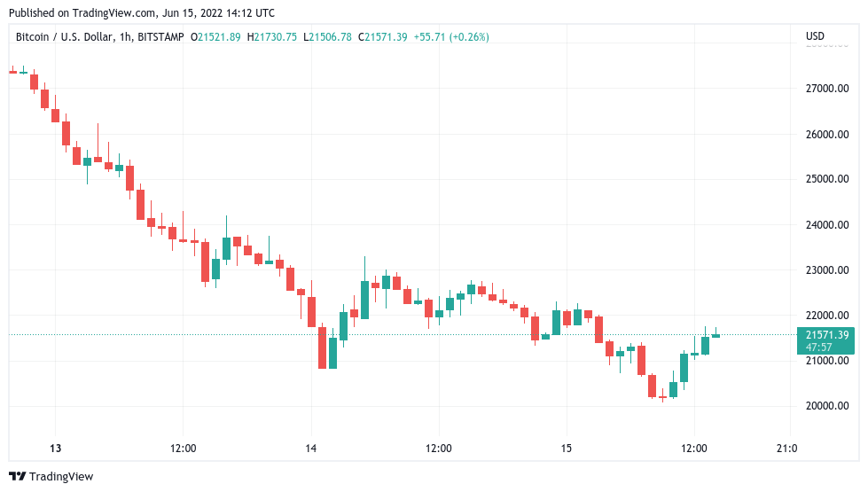Open the TradingView wordmark link at bottom
The height and width of the screenshot is (492, 868).
(61, 476)
